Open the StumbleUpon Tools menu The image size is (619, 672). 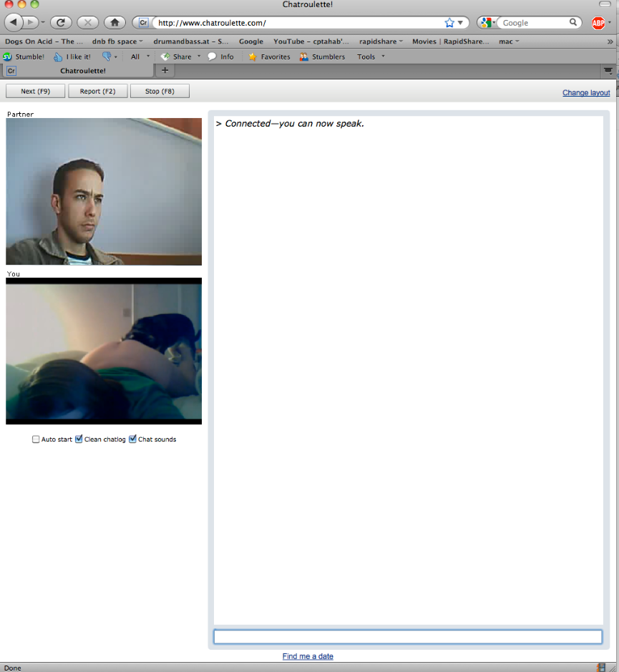[371, 57]
